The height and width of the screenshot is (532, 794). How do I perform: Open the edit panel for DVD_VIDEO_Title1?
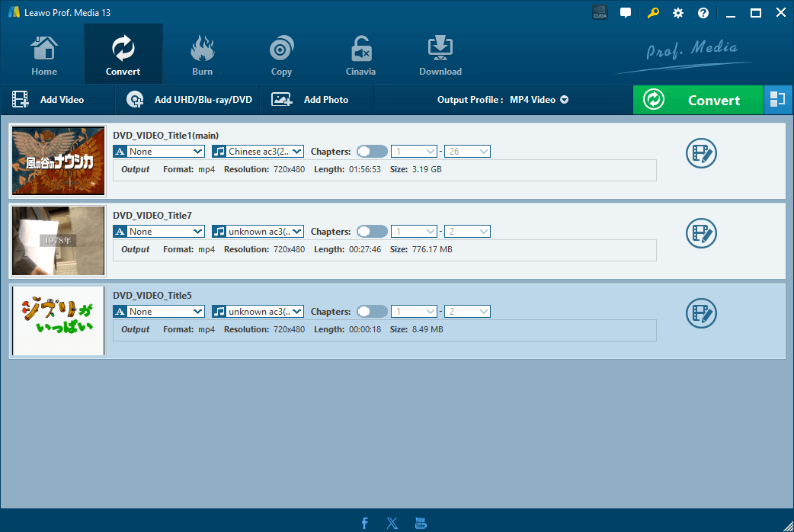tap(701, 153)
